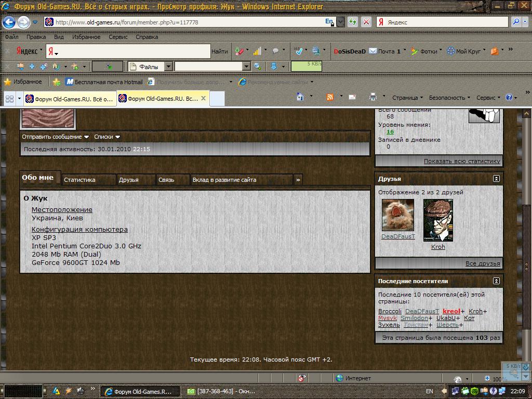Go back with the browser Back arrow

click(x=8, y=22)
